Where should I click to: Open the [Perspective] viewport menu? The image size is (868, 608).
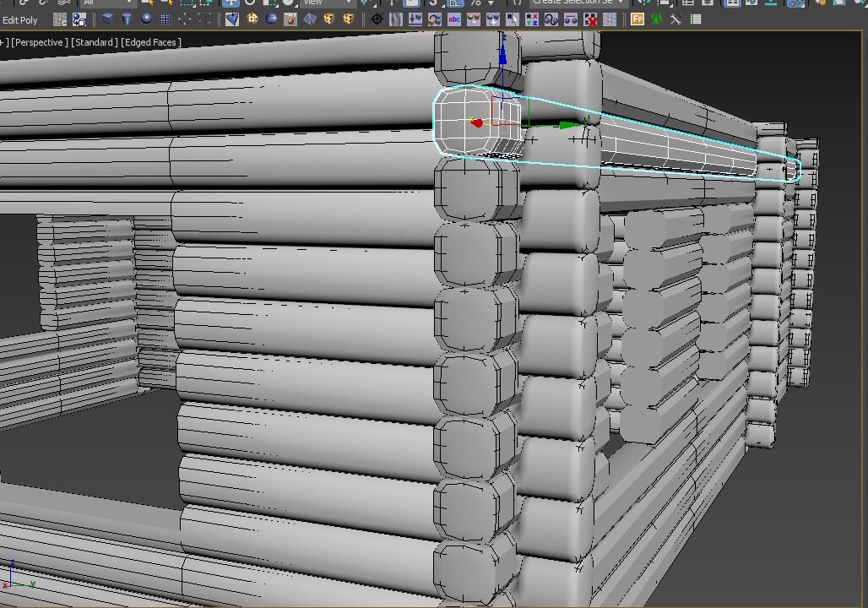(x=40, y=42)
